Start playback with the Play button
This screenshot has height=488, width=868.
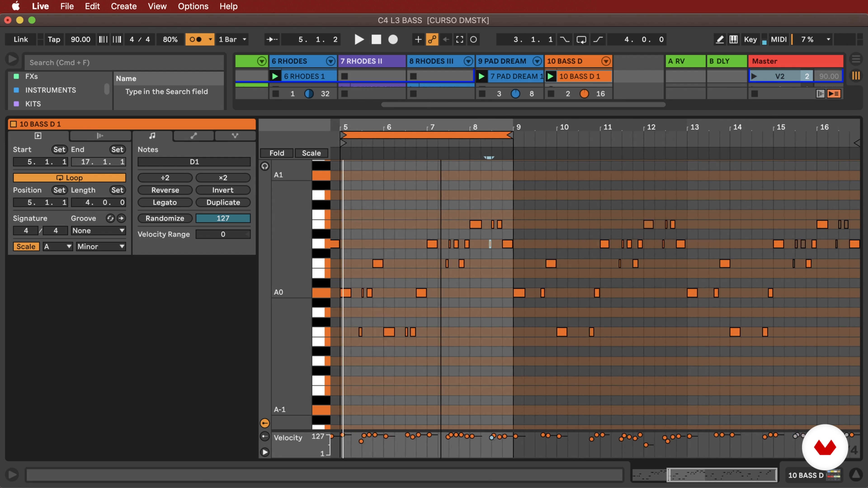[359, 39]
